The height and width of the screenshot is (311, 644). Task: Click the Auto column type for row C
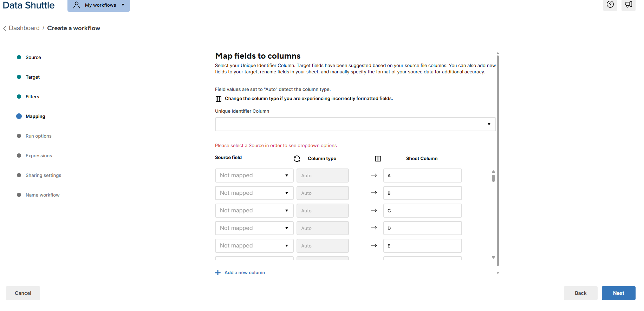coord(323,211)
